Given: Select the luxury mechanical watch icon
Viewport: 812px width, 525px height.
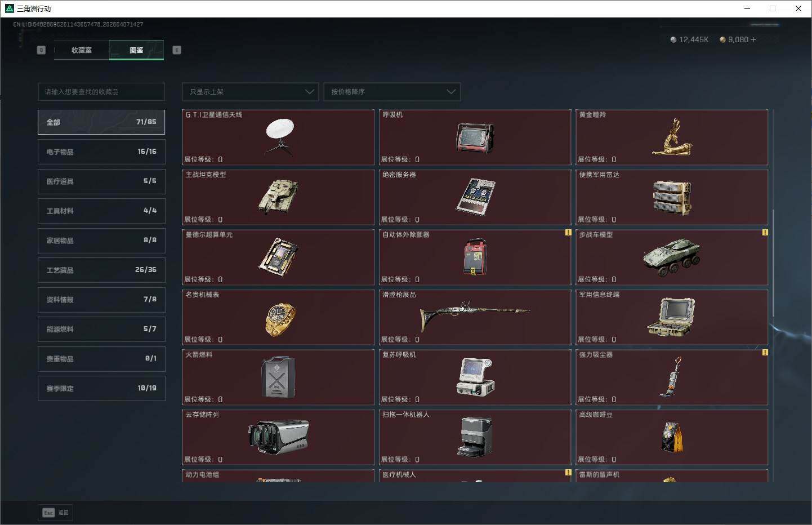Looking at the screenshot, I should [279, 319].
